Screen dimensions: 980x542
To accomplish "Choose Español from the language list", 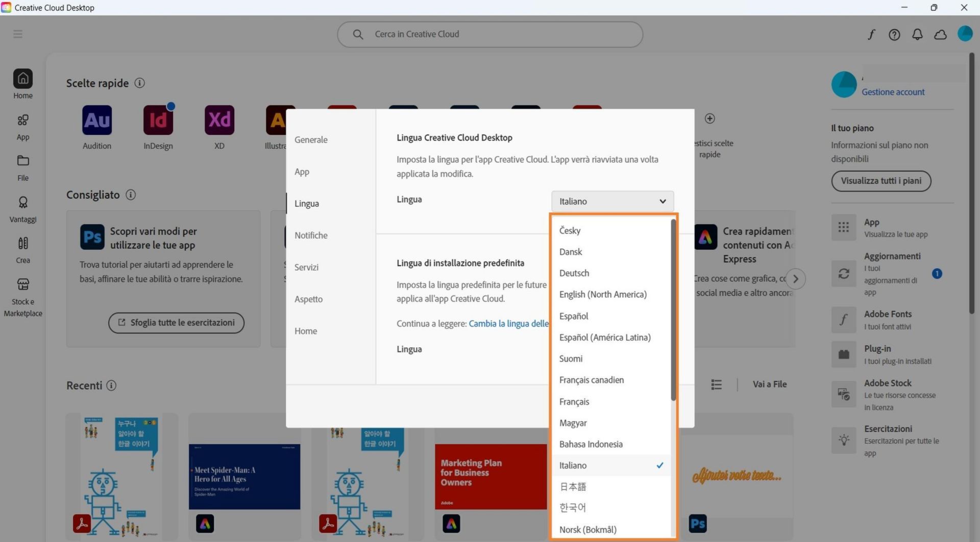I will pos(611,316).
